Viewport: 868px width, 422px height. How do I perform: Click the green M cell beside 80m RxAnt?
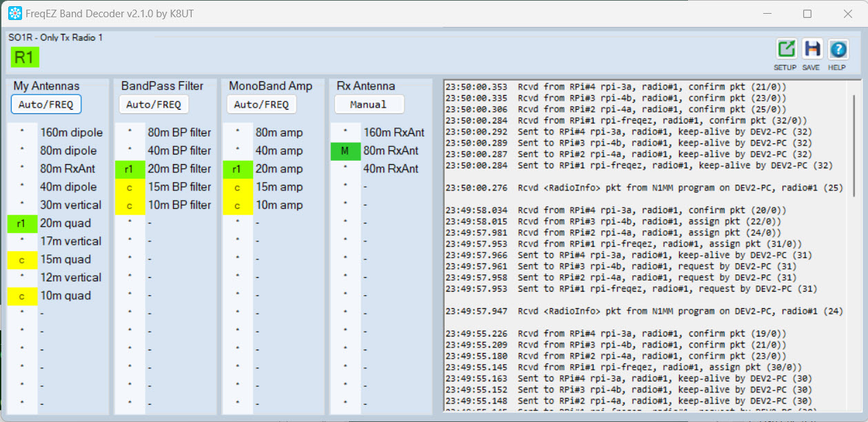[345, 150]
